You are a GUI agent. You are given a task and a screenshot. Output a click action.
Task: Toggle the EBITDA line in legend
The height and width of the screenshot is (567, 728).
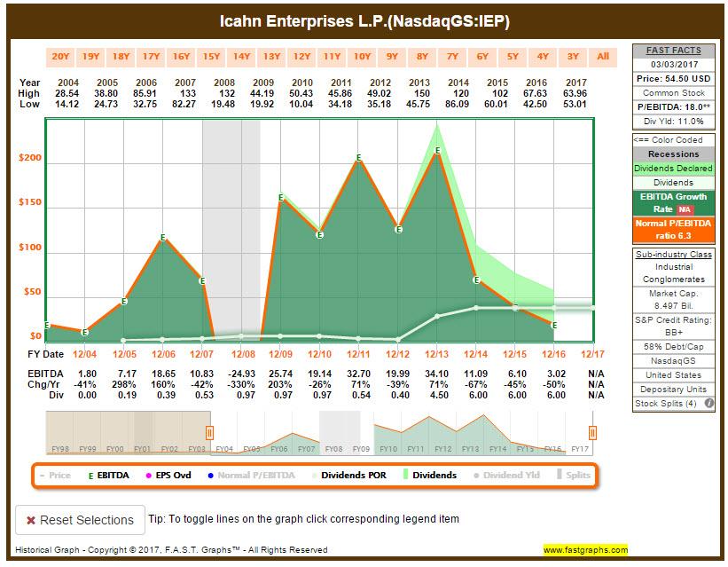109,476
